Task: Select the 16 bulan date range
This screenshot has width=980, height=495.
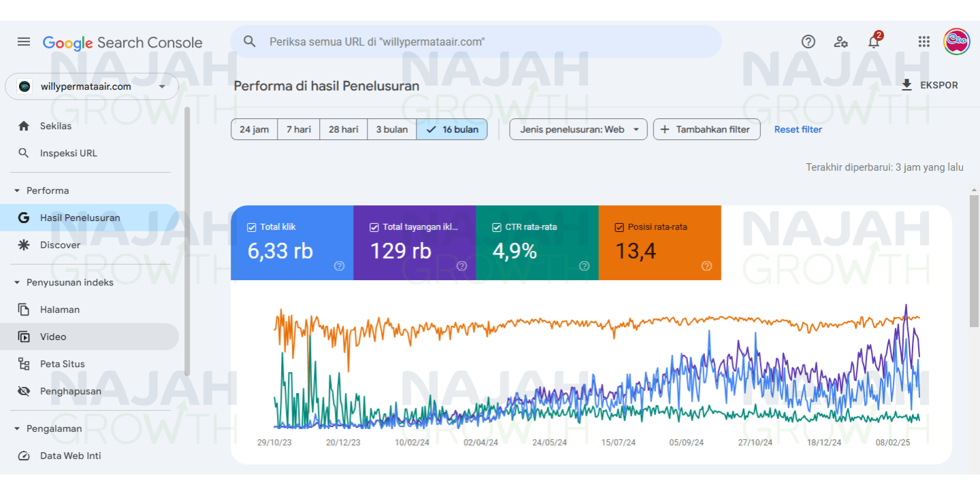Action: 451,129
